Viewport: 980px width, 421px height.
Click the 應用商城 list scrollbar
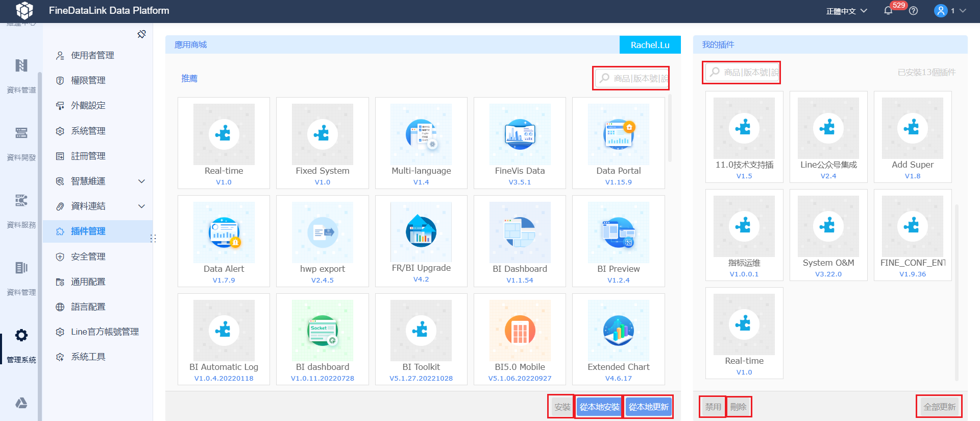coord(670,128)
